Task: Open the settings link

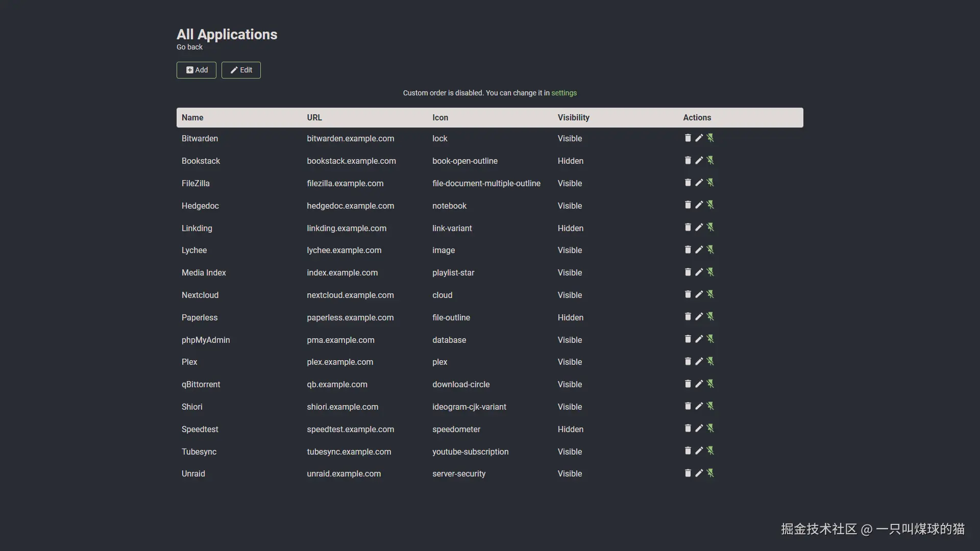Action: coord(563,93)
